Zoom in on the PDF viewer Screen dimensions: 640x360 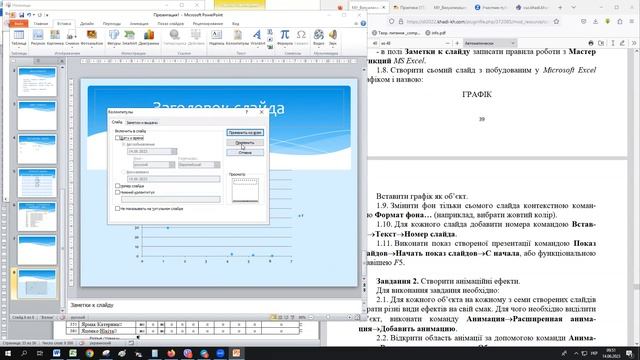point(457,43)
